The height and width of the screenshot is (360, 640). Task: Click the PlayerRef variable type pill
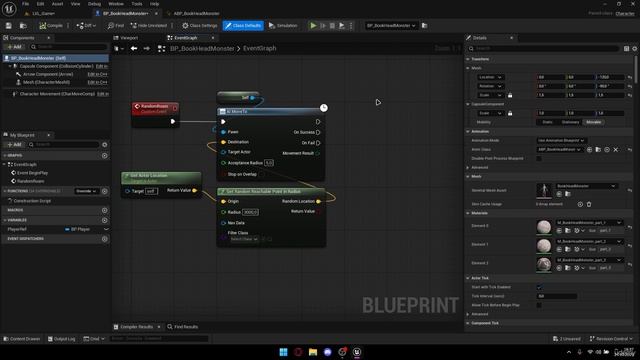pyautogui.click(x=77, y=229)
